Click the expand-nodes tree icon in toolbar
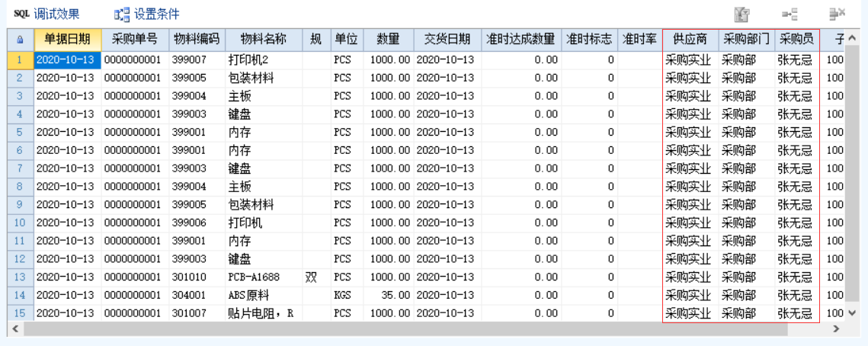The height and width of the screenshot is (346, 868). [x=790, y=14]
